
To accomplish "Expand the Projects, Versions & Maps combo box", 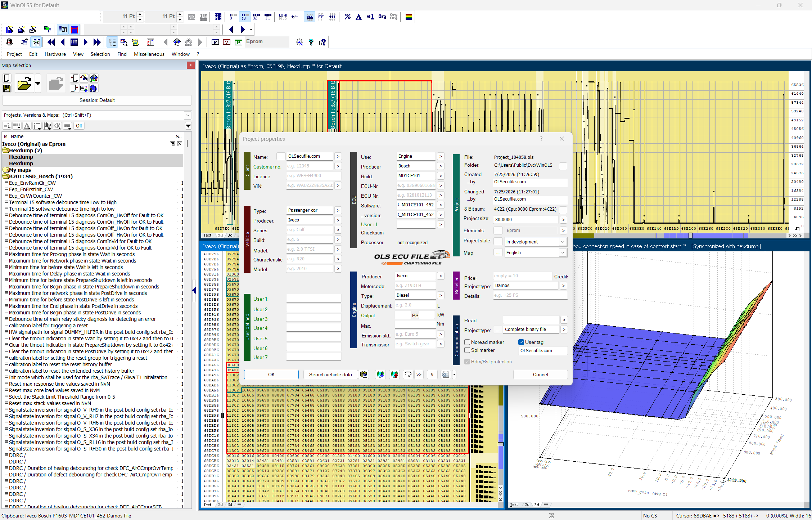I will tap(188, 115).
